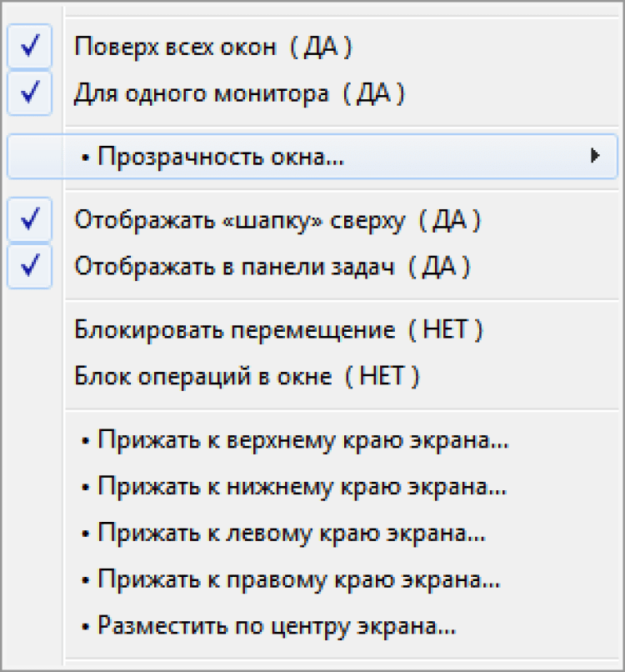Choose «Прижать к верхнему краю экрана…»
Image resolution: width=625 pixels, height=672 pixels.
coord(303,439)
